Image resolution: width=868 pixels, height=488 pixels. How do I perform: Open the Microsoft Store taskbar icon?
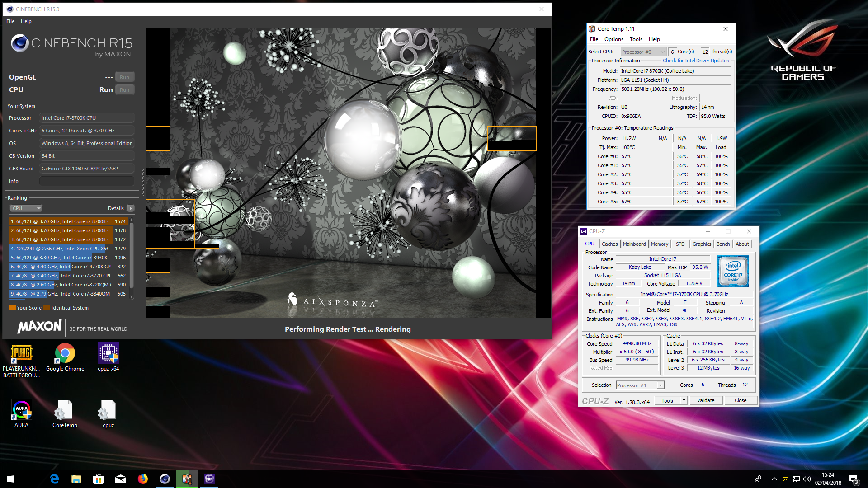pos(98,479)
